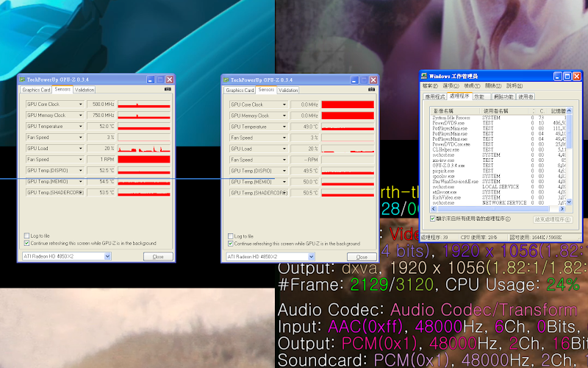This screenshot has width=588, height=368.
Task: Click process list scroll-up arrow in Task Manager
Action: pos(569,111)
